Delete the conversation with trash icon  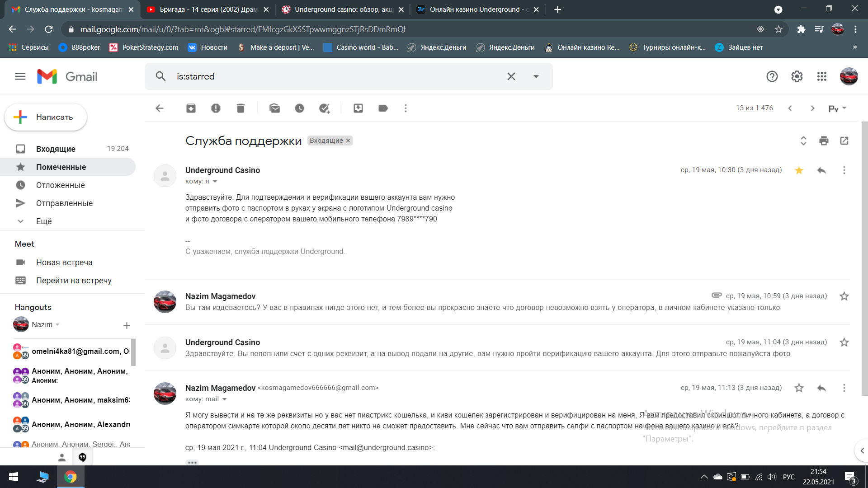241,108
